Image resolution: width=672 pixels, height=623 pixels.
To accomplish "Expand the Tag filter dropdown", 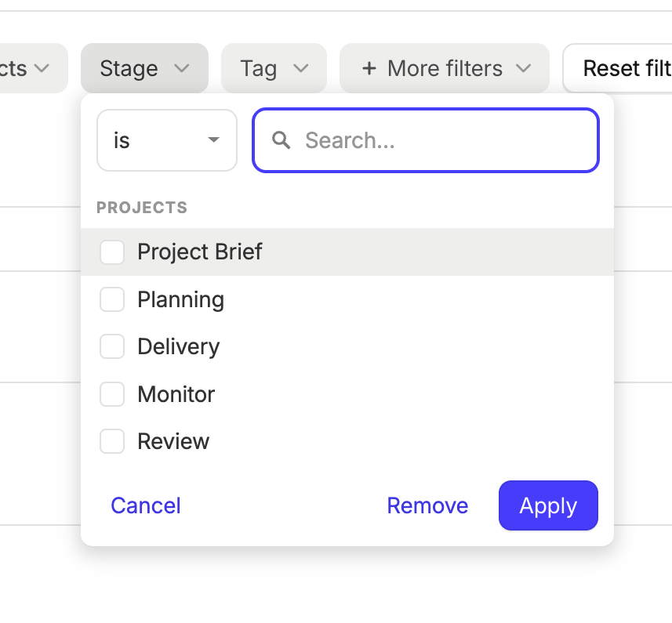I will pyautogui.click(x=273, y=68).
